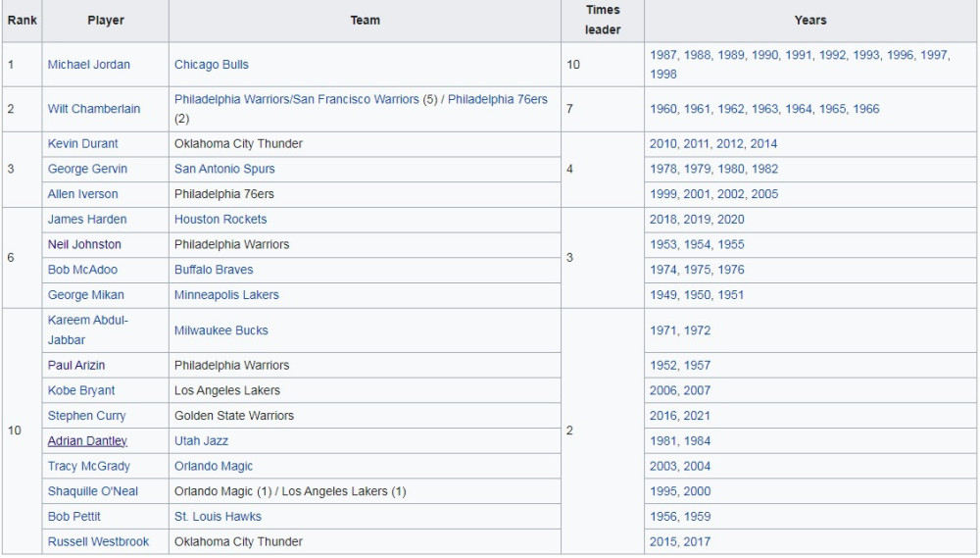Click the Utah Jazz team link
This screenshot has height=558, width=980.
[x=201, y=441]
